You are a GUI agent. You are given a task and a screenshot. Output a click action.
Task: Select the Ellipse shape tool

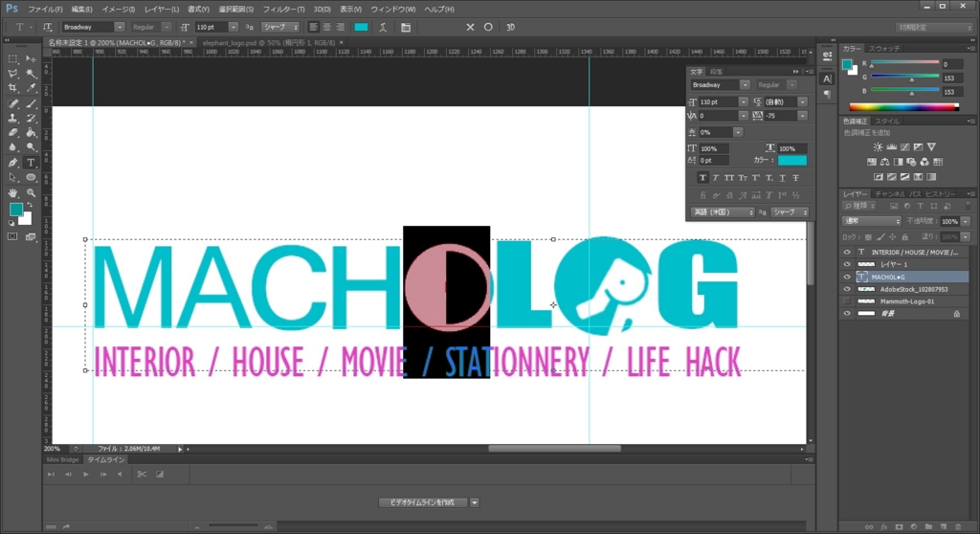pyautogui.click(x=31, y=178)
